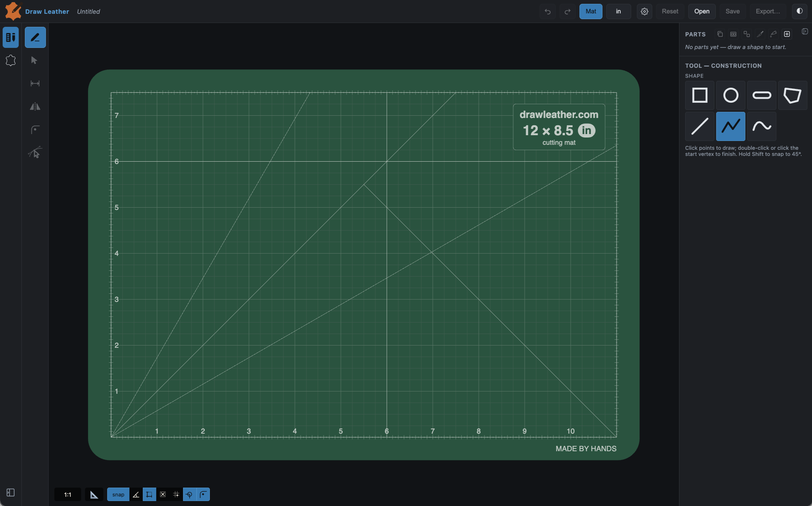This screenshot has width=812, height=506.
Task: Click the glue bottle icon in Parts
Action: tap(773, 34)
